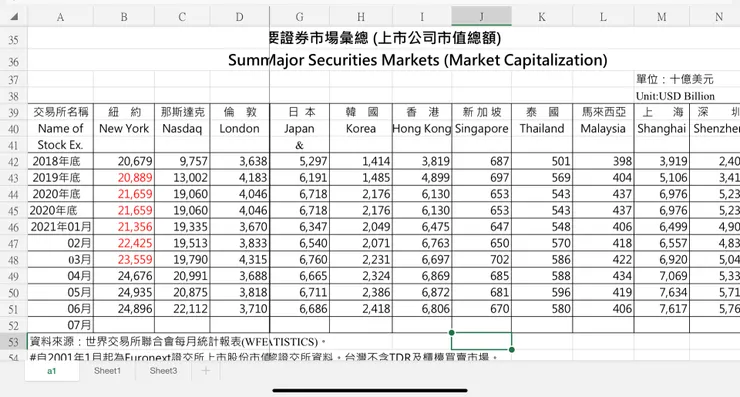Select row 47 header

coord(13,244)
